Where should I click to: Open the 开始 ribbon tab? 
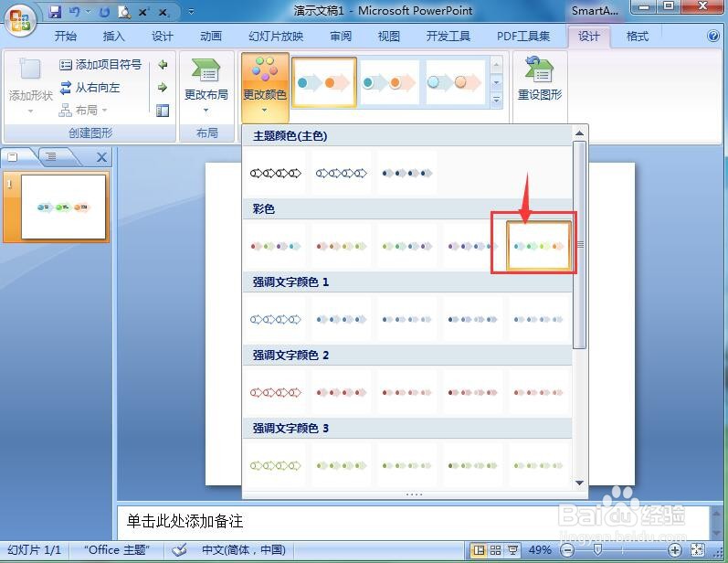click(66, 36)
